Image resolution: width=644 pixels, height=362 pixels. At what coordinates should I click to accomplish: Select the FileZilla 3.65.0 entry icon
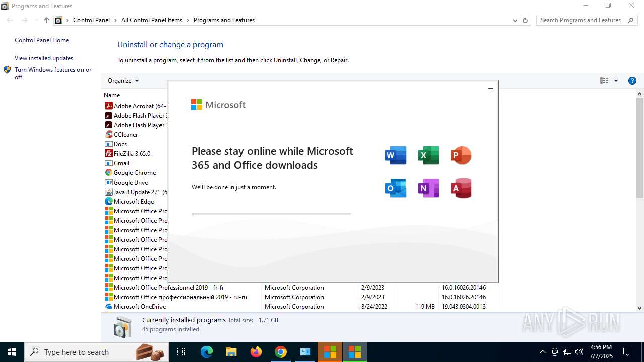point(108,153)
